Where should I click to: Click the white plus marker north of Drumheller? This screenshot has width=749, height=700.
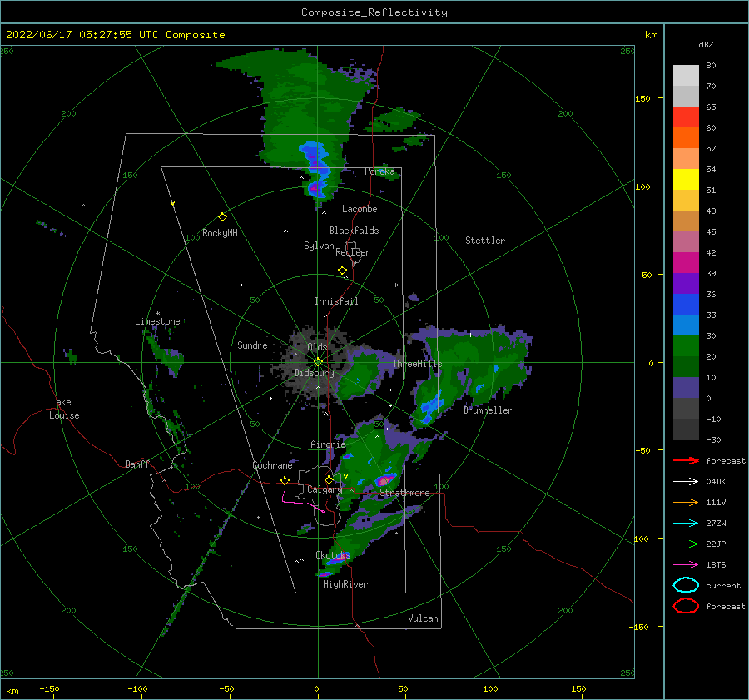point(470,335)
